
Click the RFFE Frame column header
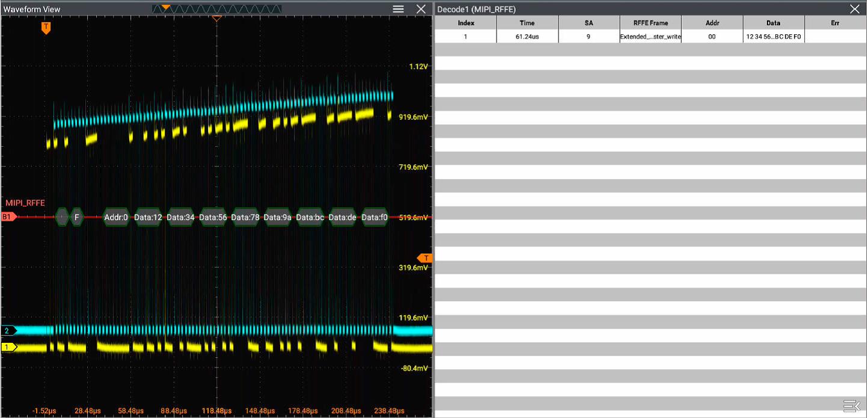pos(650,23)
